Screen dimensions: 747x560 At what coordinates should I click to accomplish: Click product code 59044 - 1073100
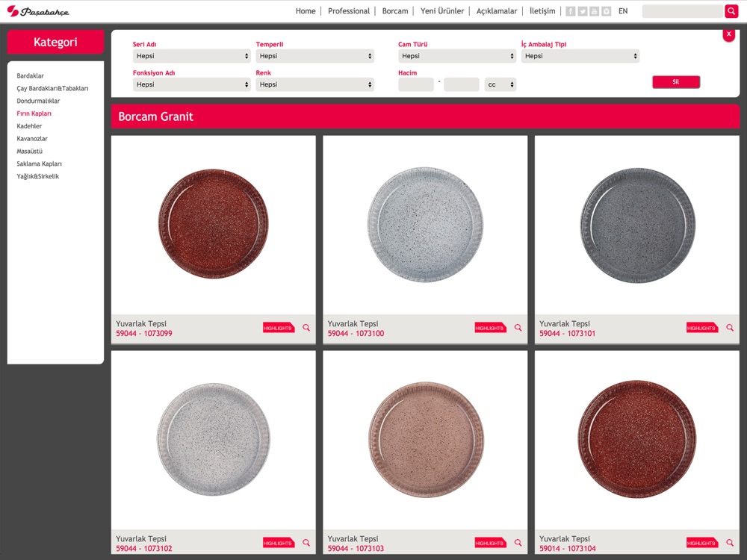click(x=356, y=333)
